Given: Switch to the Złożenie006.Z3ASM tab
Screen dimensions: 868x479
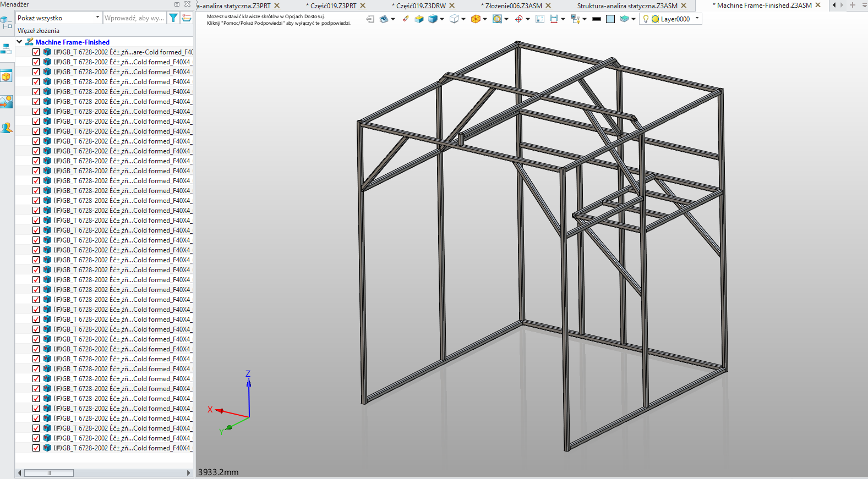Looking at the screenshot, I should [x=511, y=5].
